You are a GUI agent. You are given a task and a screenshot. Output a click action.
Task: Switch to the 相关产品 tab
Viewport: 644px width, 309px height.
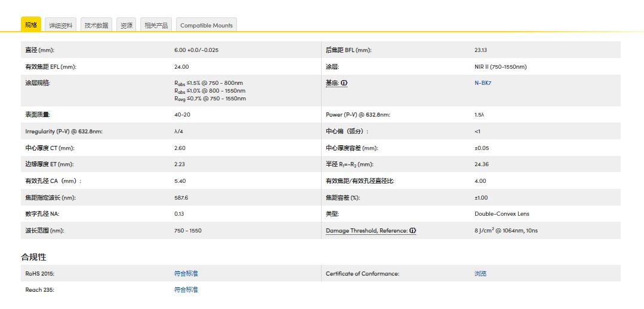156,25
